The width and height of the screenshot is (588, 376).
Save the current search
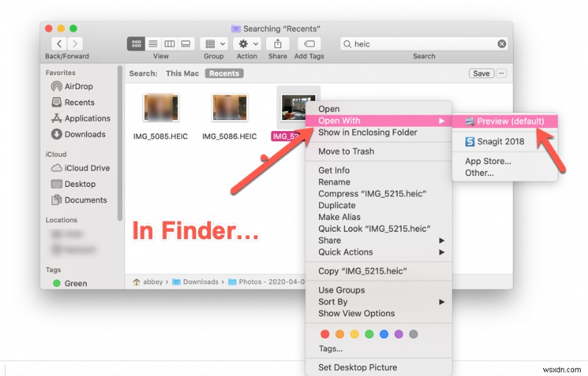(x=481, y=74)
